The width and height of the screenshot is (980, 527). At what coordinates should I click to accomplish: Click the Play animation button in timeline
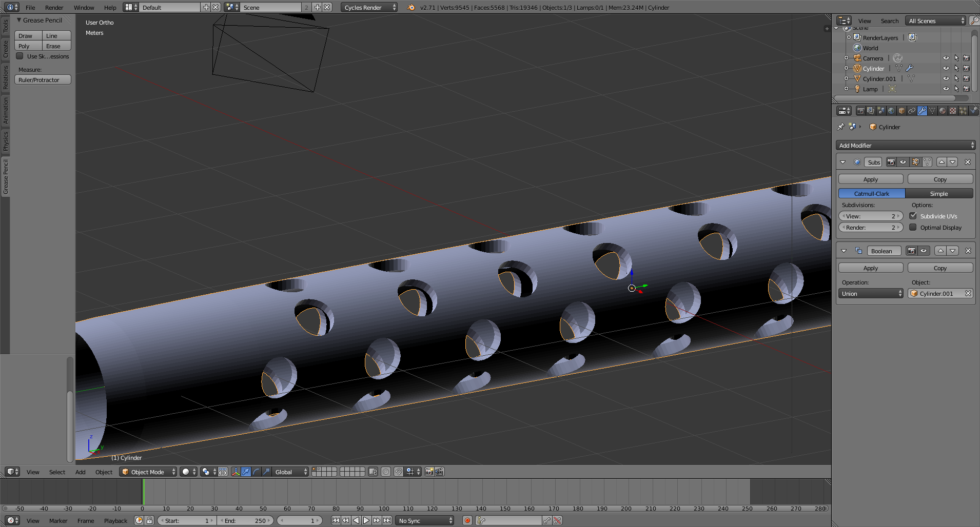coord(366,520)
